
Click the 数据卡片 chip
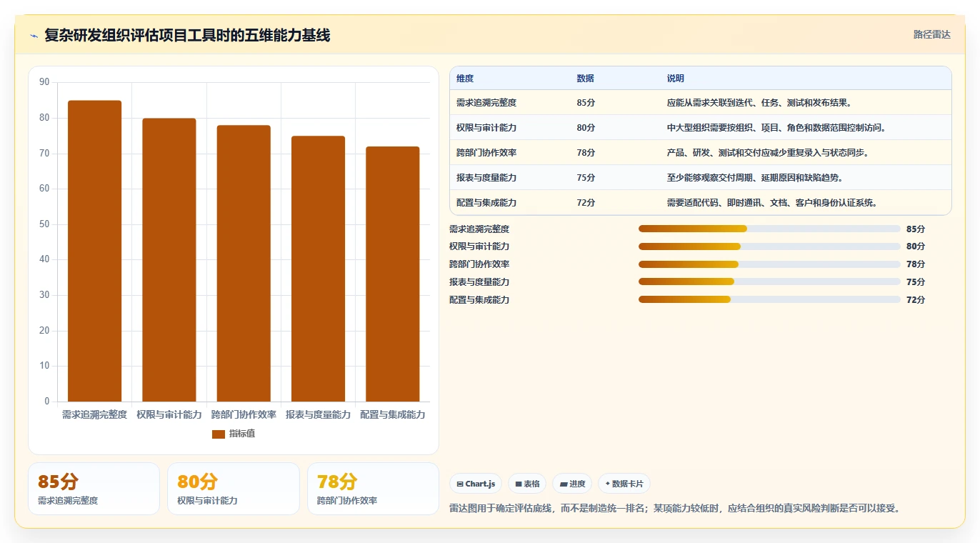click(x=624, y=484)
